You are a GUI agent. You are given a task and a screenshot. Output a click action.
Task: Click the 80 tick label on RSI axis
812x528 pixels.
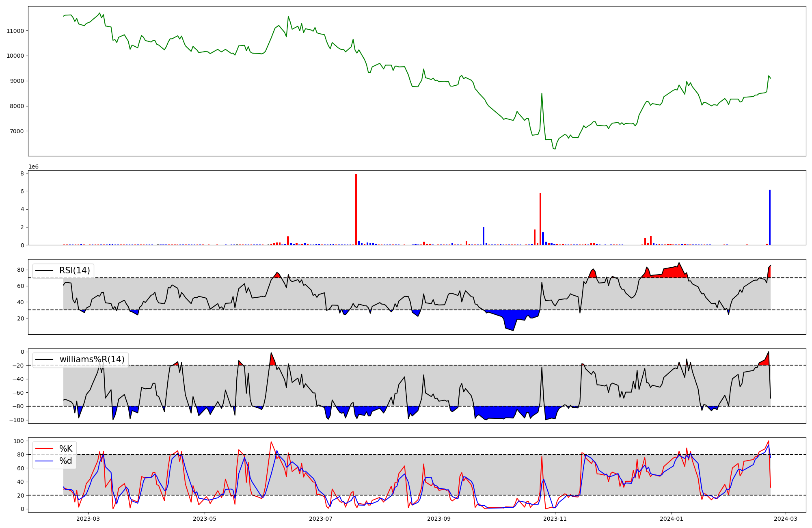point(21,270)
